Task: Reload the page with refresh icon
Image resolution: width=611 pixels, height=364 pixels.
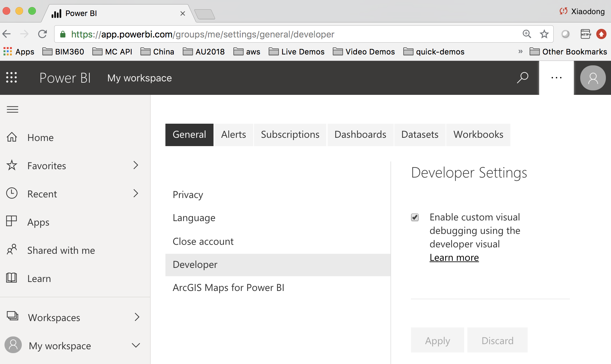Action: point(42,34)
